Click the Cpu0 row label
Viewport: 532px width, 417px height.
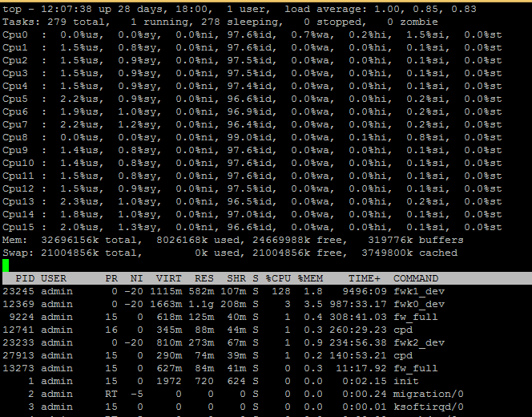click(x=15, y=35)
